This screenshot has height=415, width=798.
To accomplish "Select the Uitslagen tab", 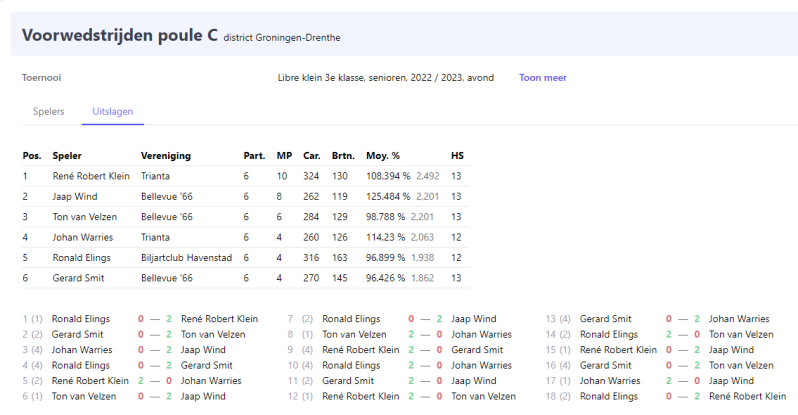I will coord(112,111).
